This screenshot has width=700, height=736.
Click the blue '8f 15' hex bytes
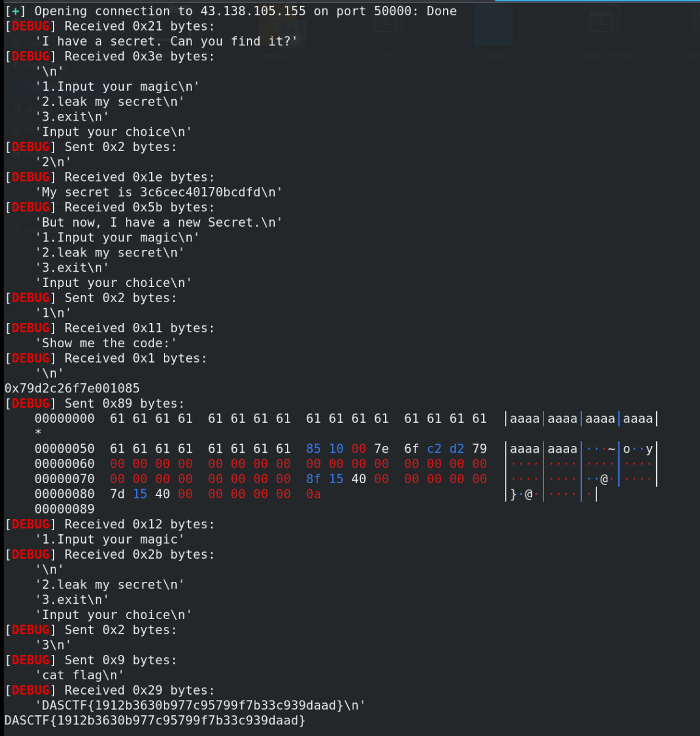click(324, 479)
